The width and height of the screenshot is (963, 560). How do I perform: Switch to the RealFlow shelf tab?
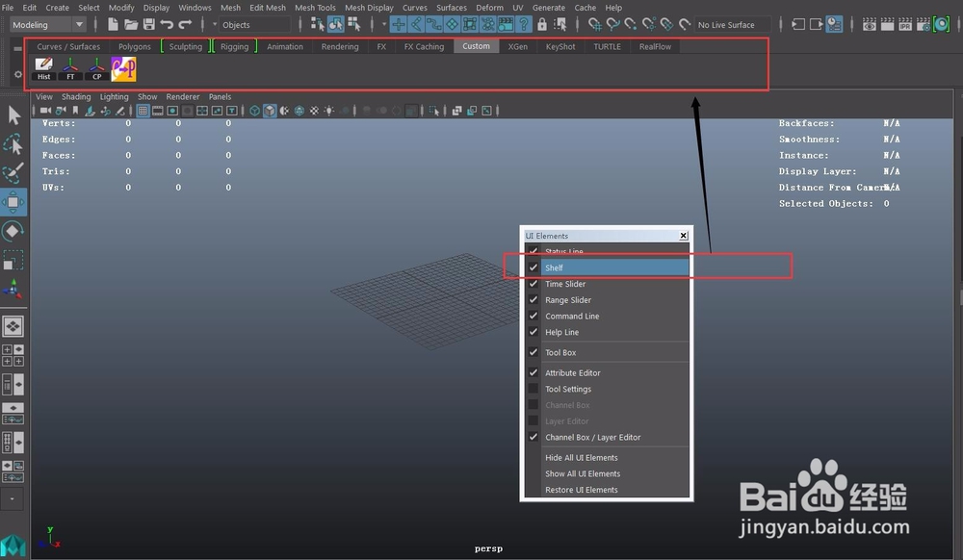(655, 46)
